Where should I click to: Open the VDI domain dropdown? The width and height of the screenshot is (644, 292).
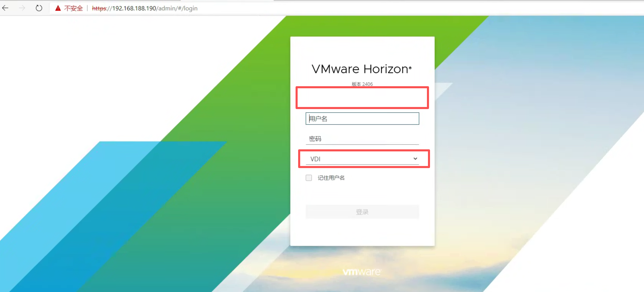coord(362,159)
